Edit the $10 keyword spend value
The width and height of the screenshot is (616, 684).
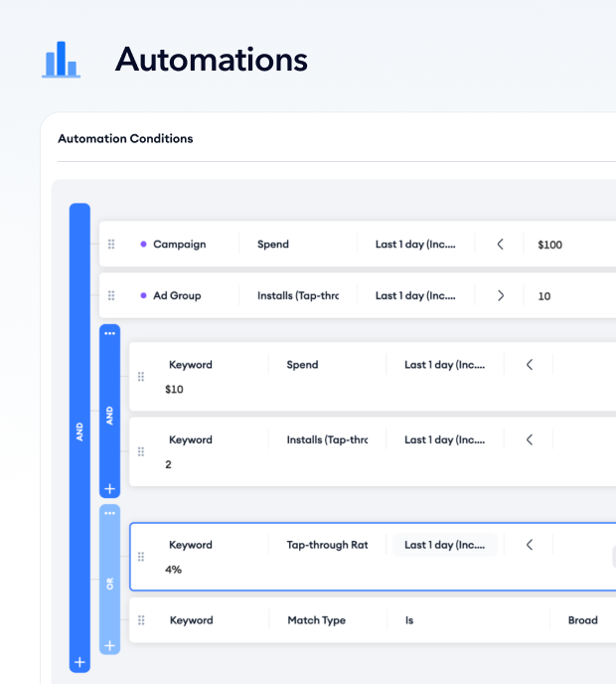[174, 389]
